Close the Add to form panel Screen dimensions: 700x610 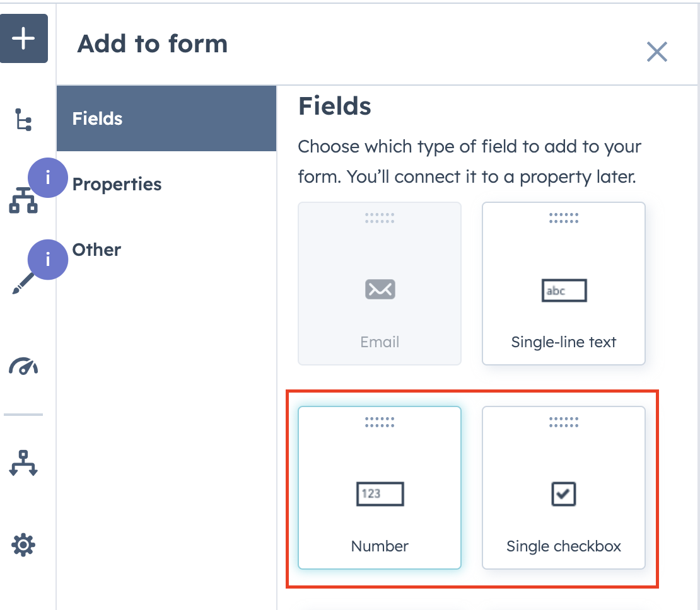[x=657, y=52]
